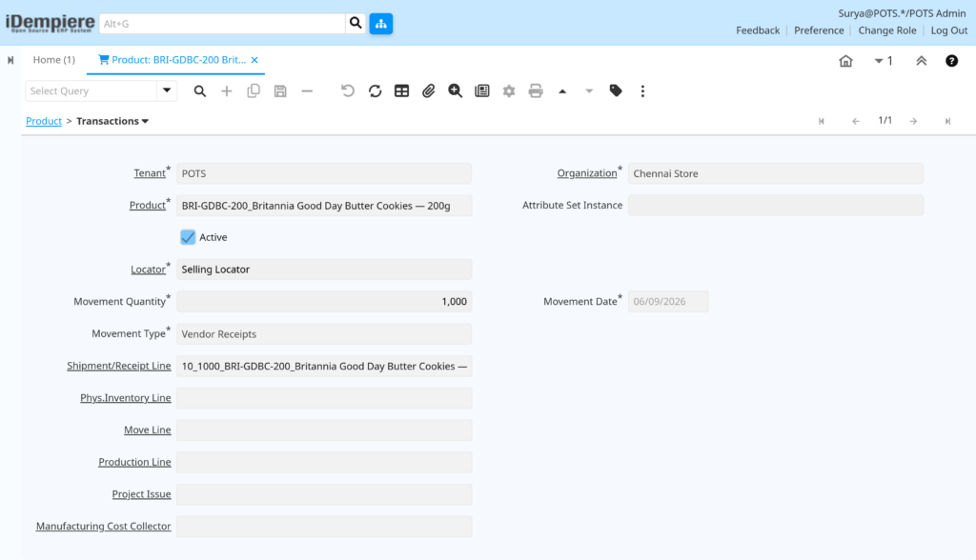Click the Organization field Chennai Store

point(776,173)
